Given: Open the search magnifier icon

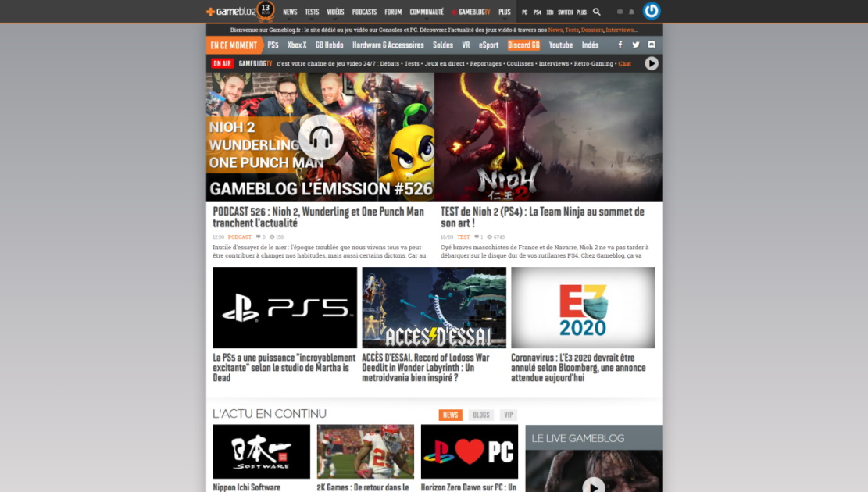Looking at the screenshot, I should tap(597, 12).
